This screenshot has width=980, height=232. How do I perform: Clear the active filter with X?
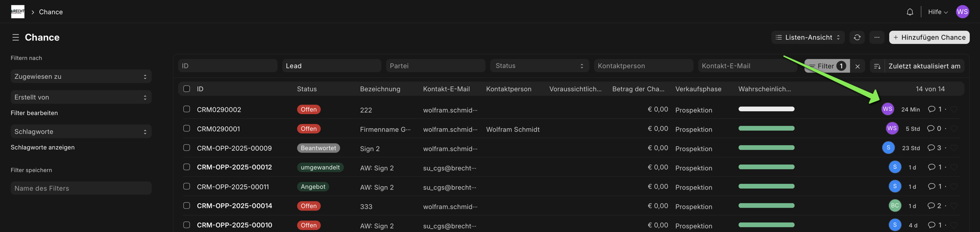857,66
